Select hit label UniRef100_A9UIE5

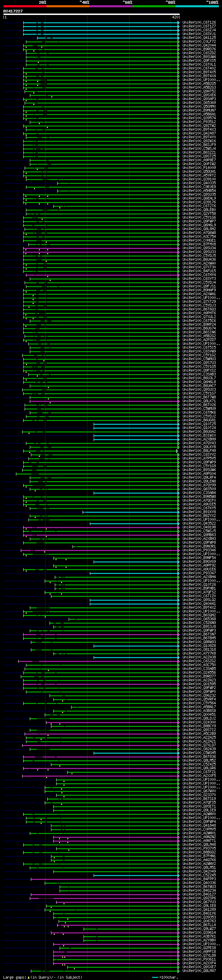coord(199,504)
